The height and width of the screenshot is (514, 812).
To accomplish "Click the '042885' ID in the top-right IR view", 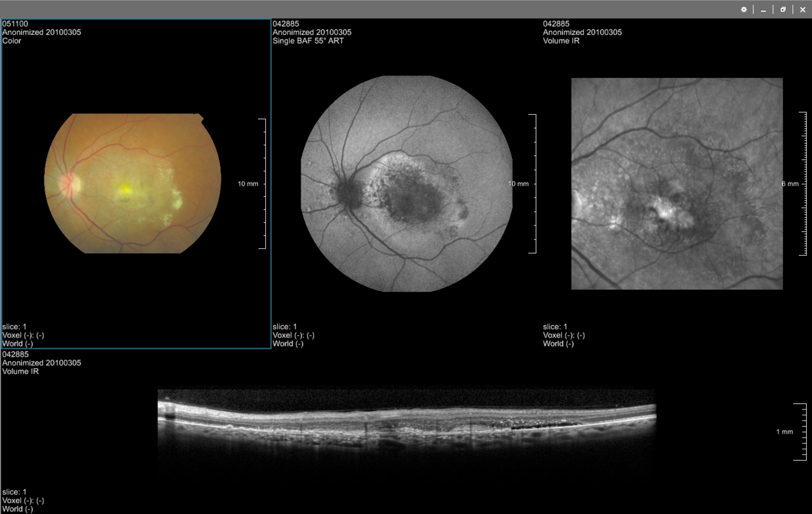I will point(556,24).
